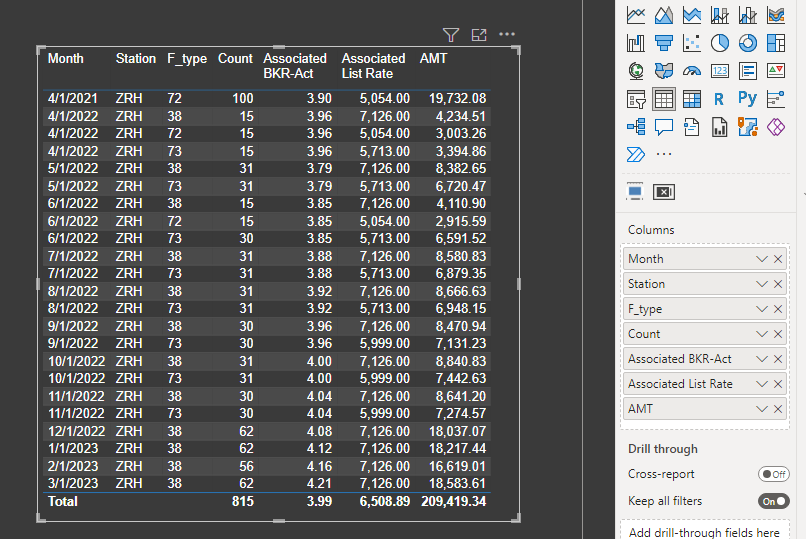Sort by the Associated BKR-Act column header
Viewport: 806px width, 539px height.
coord(295,66)
